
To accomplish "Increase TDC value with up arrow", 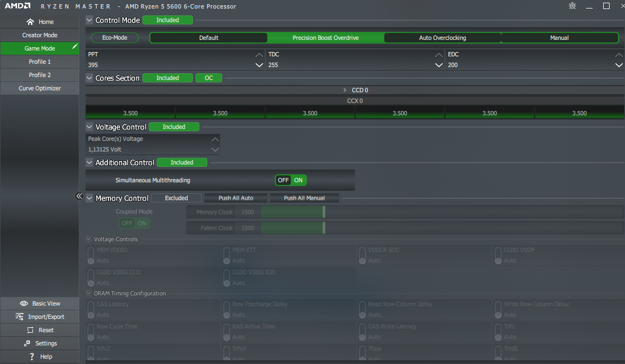I will (439, 55).
